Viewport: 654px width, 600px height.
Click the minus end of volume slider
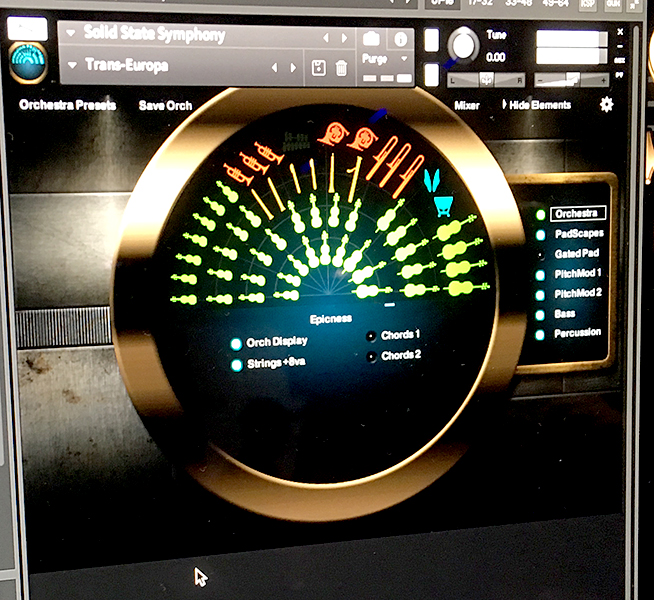(541, 80)
